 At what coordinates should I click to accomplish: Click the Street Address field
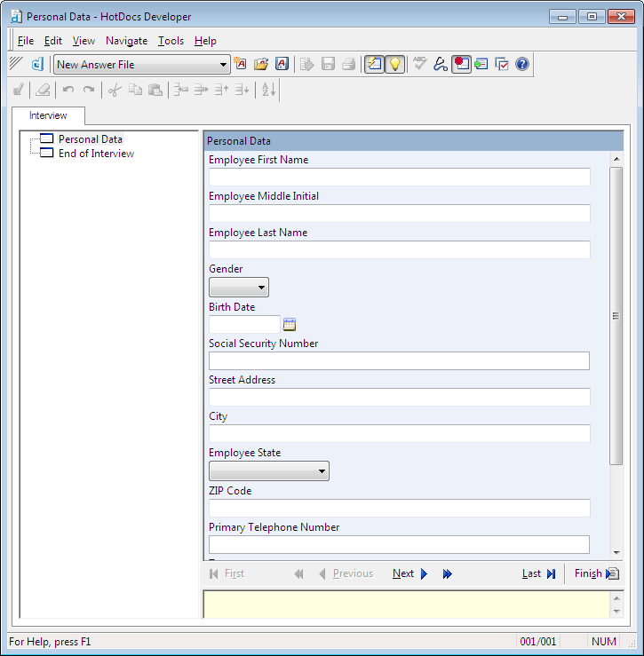click(x=400, y=397)
